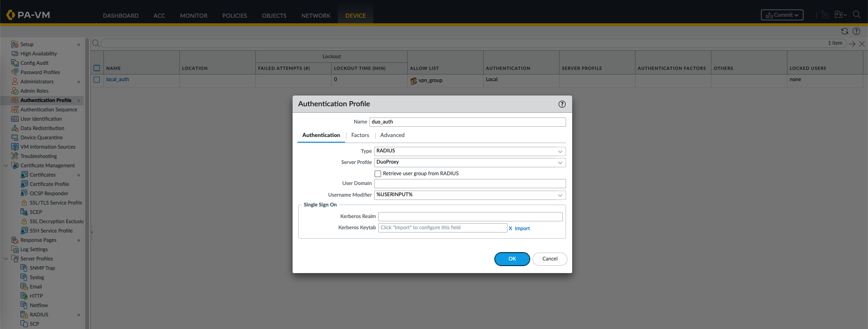Click the Log Settings icon in sidebar
This screenshot has width=868, height=329.
[15, 249]
